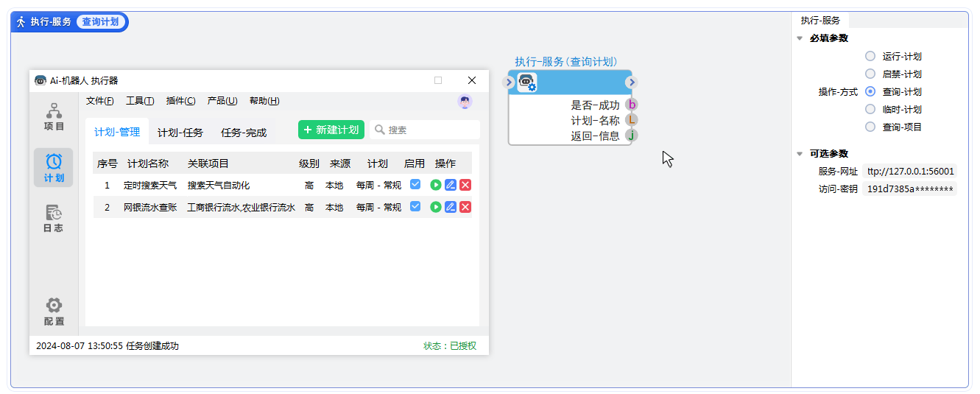Click the robot icon on the node
Screen dimensions: 980x394
coord(527,82)
